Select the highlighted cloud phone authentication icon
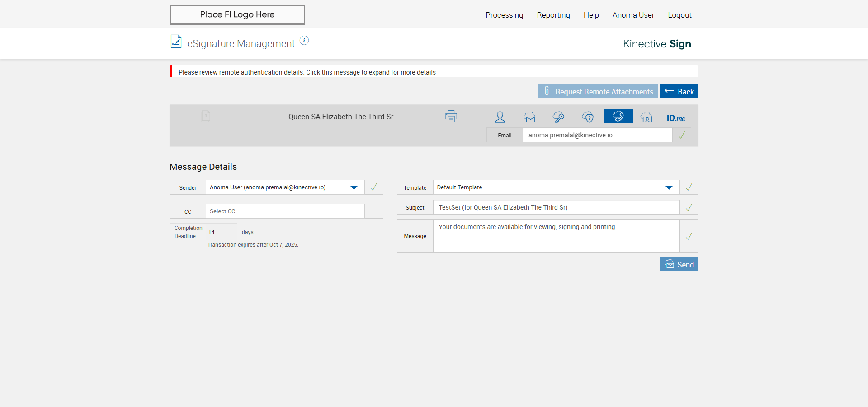Viewport: 868px width, 407px height. pos(618,116)
